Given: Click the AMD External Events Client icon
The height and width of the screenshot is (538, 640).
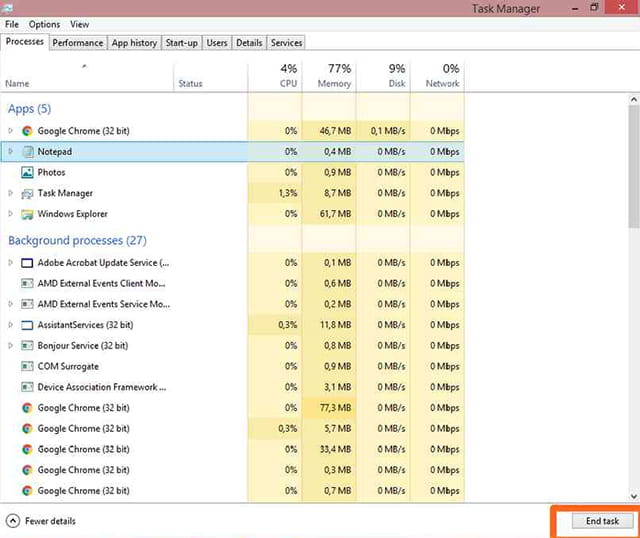Looking at the screenshot, I should 27,283.
